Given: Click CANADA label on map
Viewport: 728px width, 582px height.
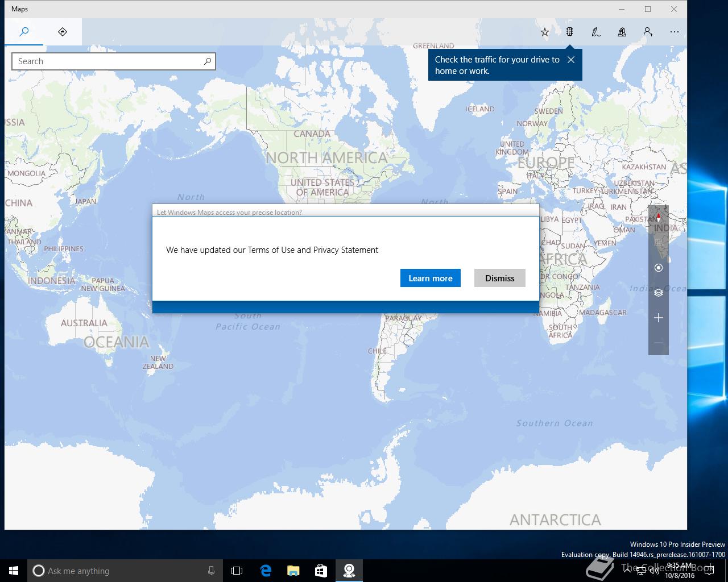Looking at the screenshot, I should (x=312, y=134).
